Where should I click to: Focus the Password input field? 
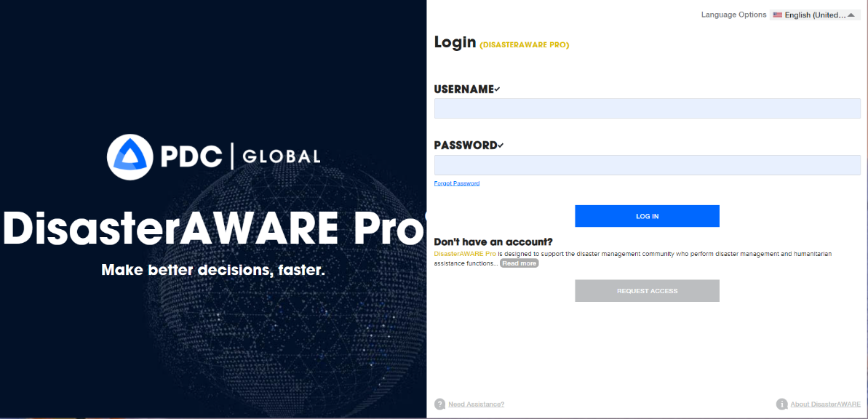[647, 165]
